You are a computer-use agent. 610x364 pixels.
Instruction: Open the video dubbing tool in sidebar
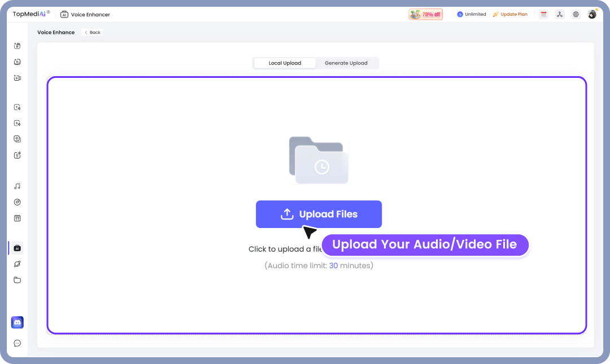[17, 78]
